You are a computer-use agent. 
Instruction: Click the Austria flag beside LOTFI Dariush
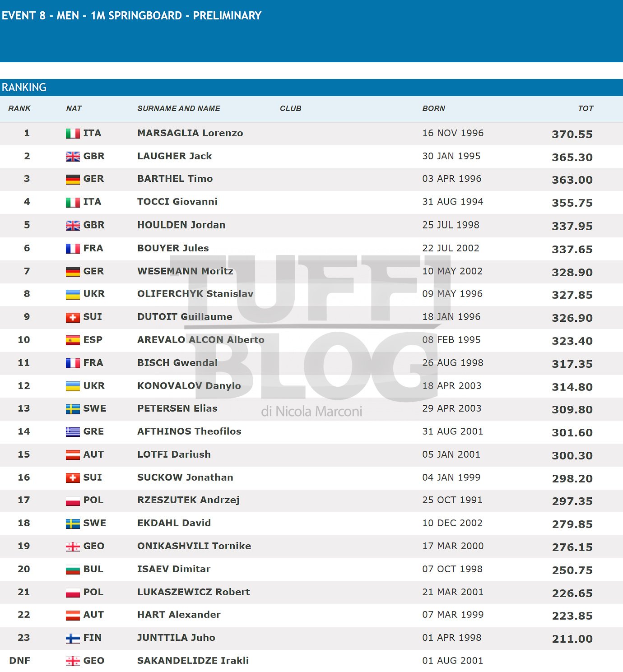[73, 455]
